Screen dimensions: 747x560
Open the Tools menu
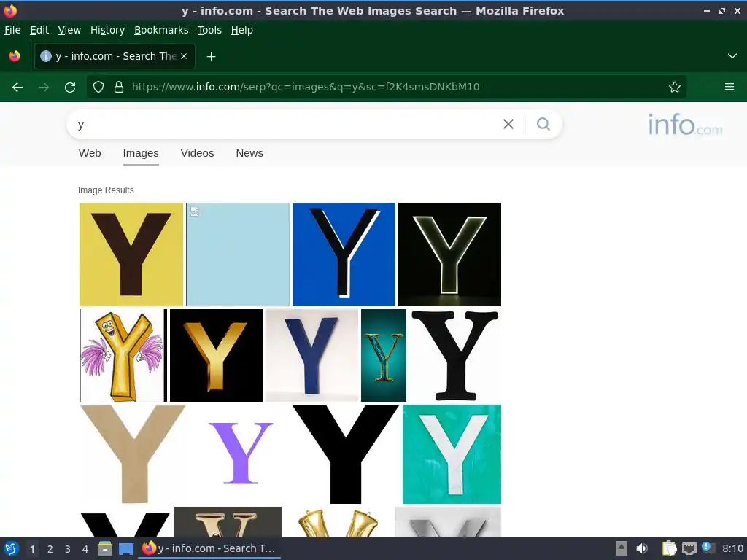209,30
